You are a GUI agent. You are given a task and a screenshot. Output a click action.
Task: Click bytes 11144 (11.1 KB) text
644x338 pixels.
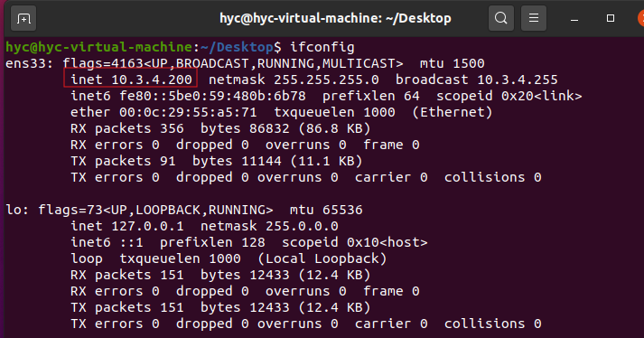(277, 161)
